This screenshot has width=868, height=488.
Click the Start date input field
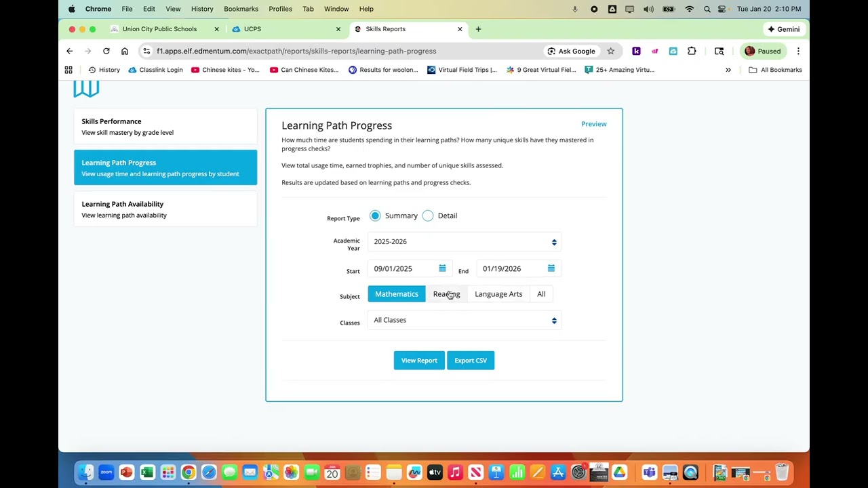[410, 269]
